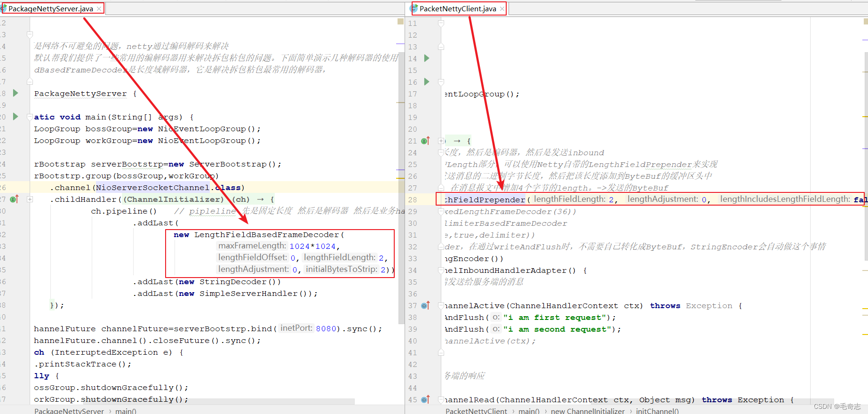Image resolution: width=868 pixels, height=414 pixels.
Task: Select main() breadcrumb in left editor
Action: (126, 411)
